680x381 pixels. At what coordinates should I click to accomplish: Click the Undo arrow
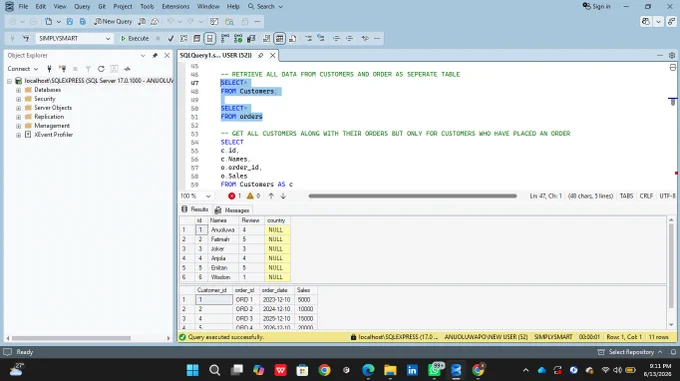[x=170, y=21]
